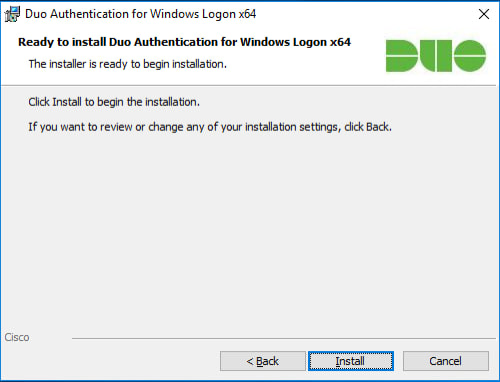Close the installer with the X button
The width and height of the screenshot is (500, 382).
coord(484,14)
